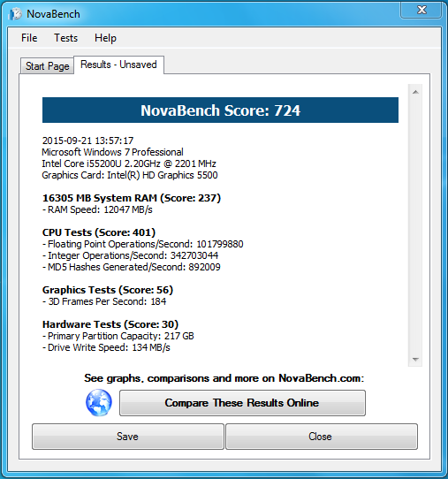Click the results vertical scrollbar track
This screenshot has height=479, width=448.
415,225
